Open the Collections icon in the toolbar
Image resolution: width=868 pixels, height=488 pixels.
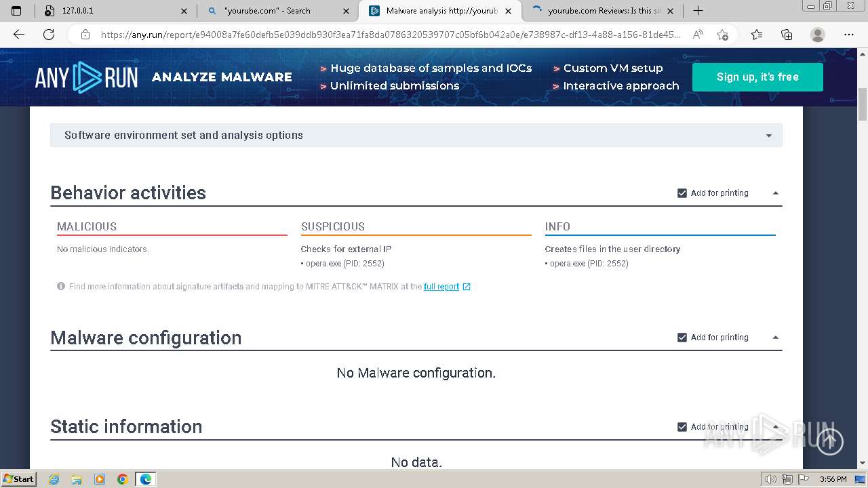[x=787, y=35]
